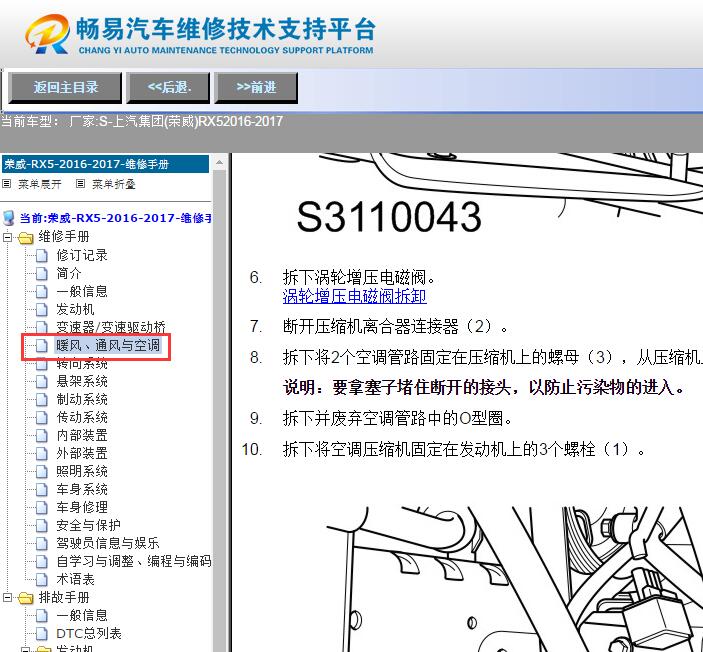Open 传动系统 in the tree
The image size is (703, 652).
82,417
